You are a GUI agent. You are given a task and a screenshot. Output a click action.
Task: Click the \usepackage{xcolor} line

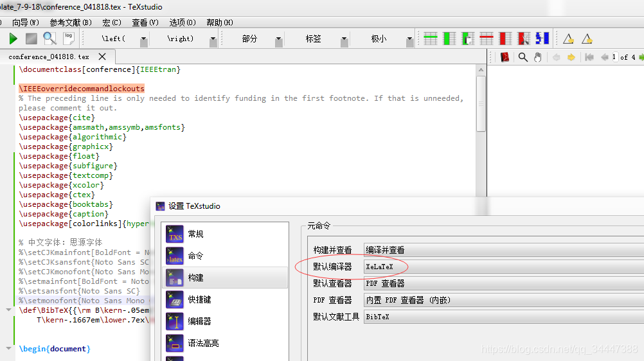pos(61,185)
